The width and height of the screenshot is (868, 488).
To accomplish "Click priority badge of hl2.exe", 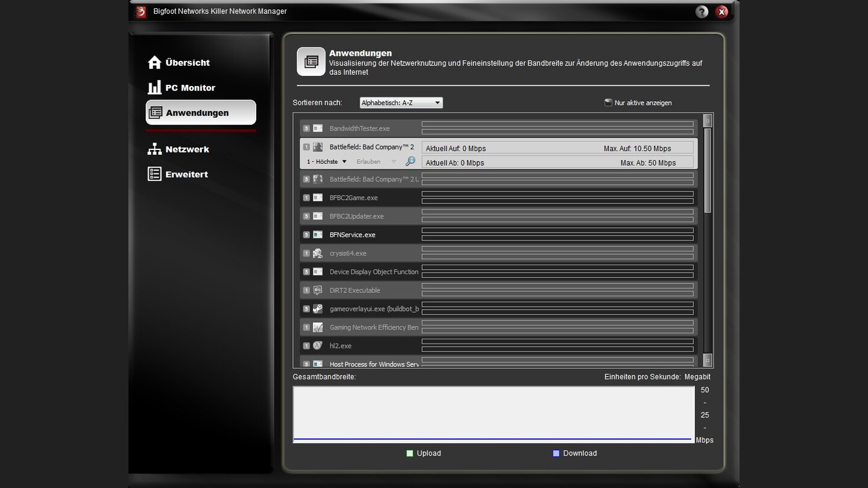I will pos(306,346).
